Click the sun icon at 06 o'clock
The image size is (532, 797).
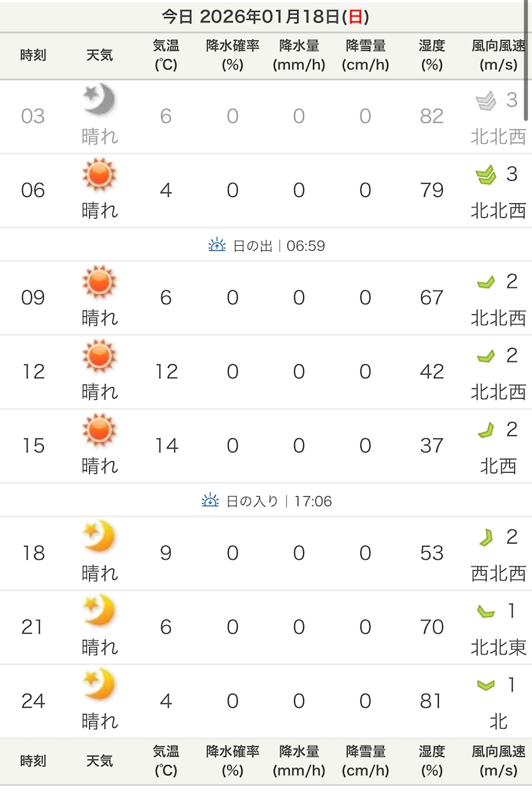(99, 174)
